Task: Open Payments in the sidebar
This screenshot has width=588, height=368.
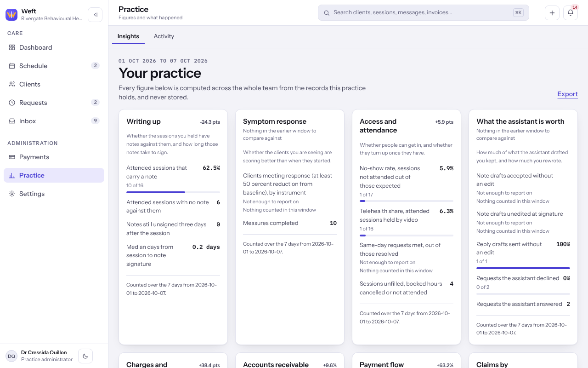Action: pos(54,157)
